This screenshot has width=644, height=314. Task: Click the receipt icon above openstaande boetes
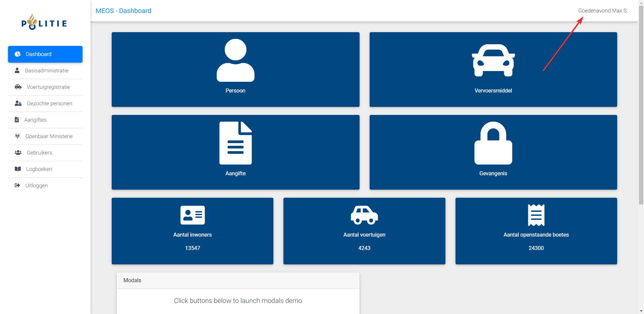[x=536, y=215]
